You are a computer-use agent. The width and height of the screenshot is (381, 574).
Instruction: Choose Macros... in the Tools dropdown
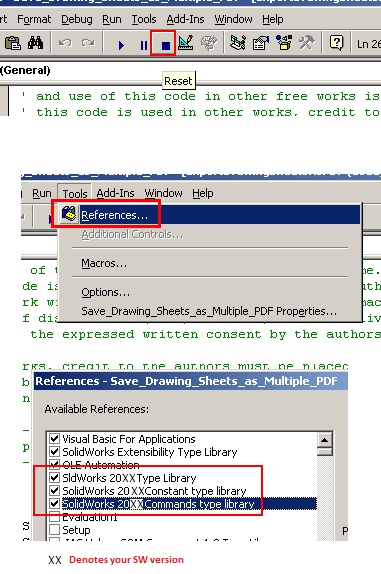tap(104, 263)
